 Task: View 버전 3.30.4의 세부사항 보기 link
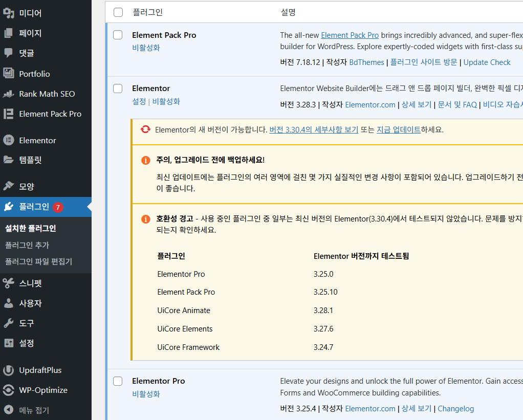tap(314, 129)
